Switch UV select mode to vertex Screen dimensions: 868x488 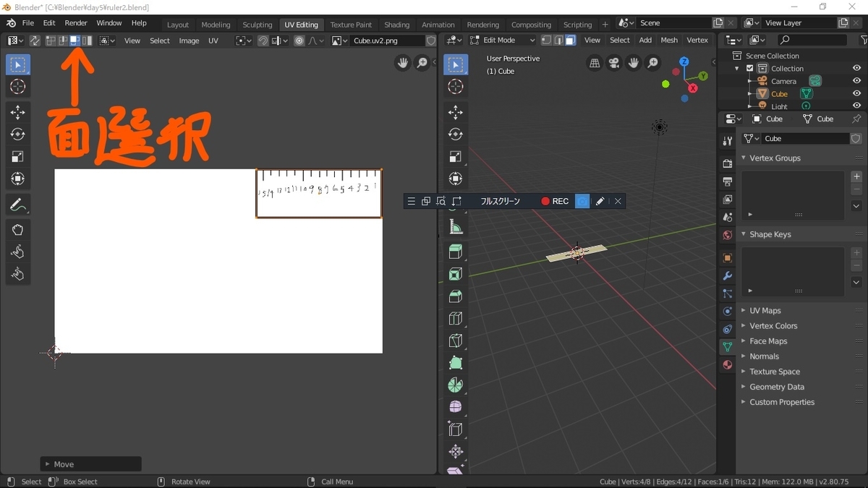(51, 40)
